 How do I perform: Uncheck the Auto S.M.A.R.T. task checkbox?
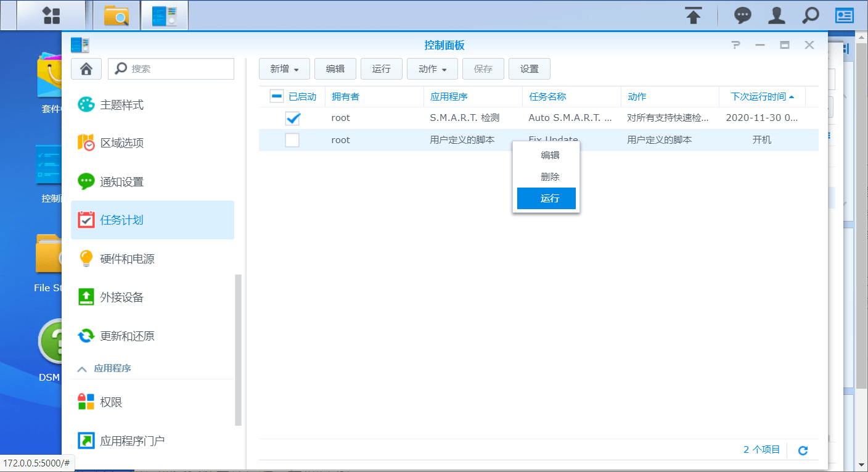click(292, 118)
